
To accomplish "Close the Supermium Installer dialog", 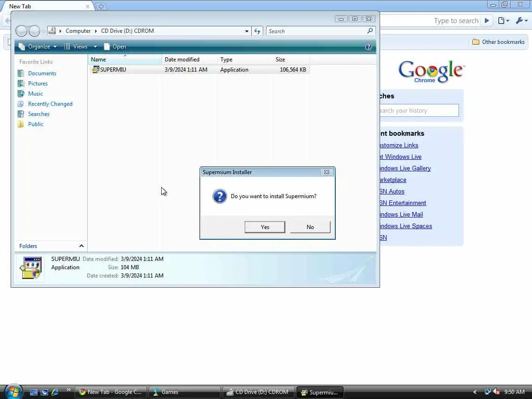I will click(x=326, y=172).
